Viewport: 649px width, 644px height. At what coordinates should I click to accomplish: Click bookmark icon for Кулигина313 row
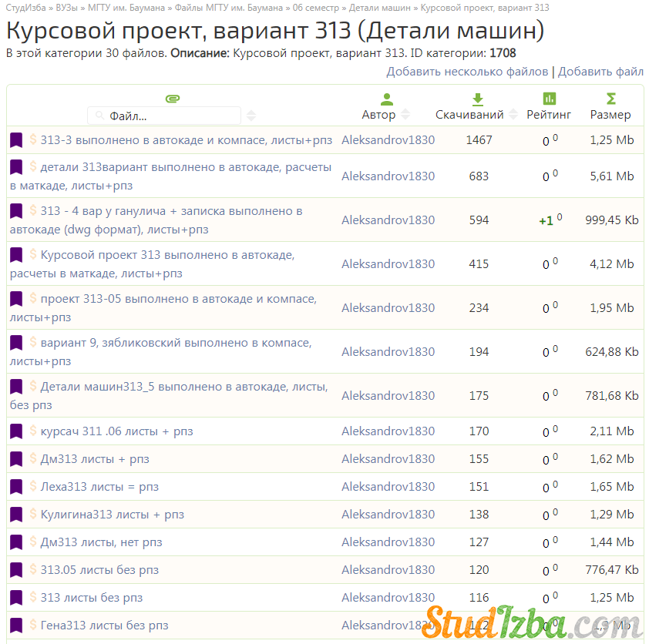tap(16, 514)
